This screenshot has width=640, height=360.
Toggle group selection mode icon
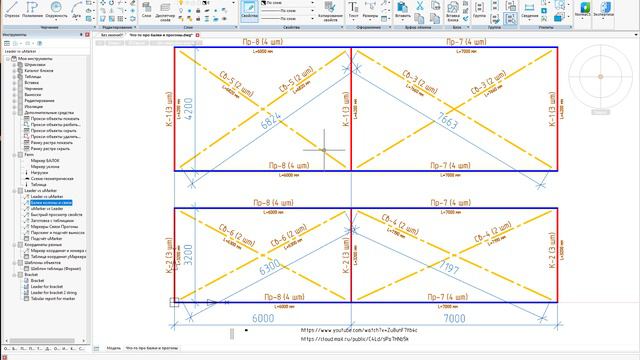tap(510, 19)
